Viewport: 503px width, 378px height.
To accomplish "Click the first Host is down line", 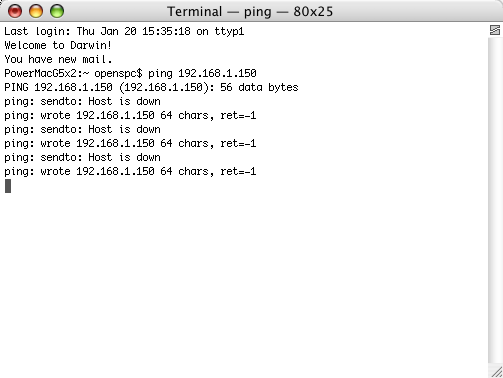I will tap(82, 101).
